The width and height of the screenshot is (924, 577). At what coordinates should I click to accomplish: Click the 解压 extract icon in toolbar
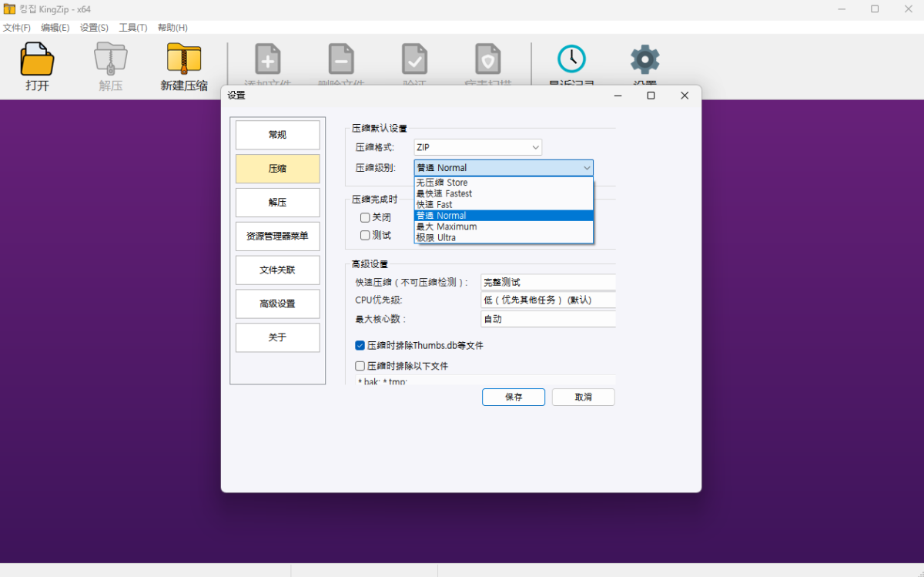pyautogui.click(x=111, y=59)
